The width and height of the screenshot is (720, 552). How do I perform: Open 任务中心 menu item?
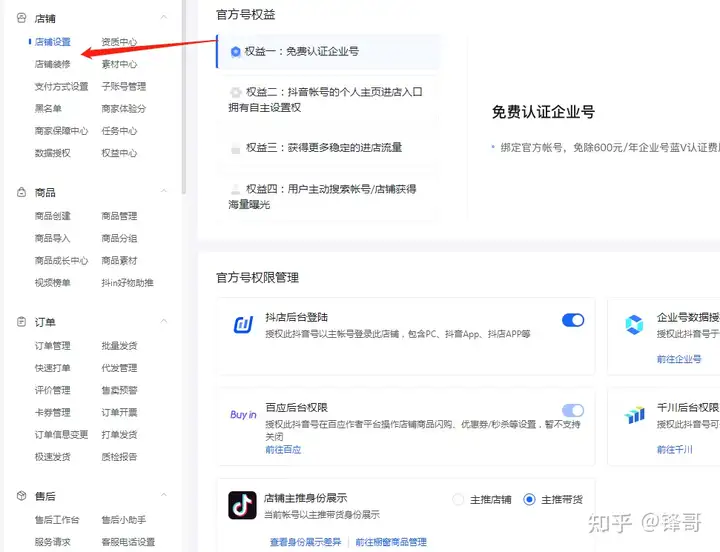click(119, 131)
